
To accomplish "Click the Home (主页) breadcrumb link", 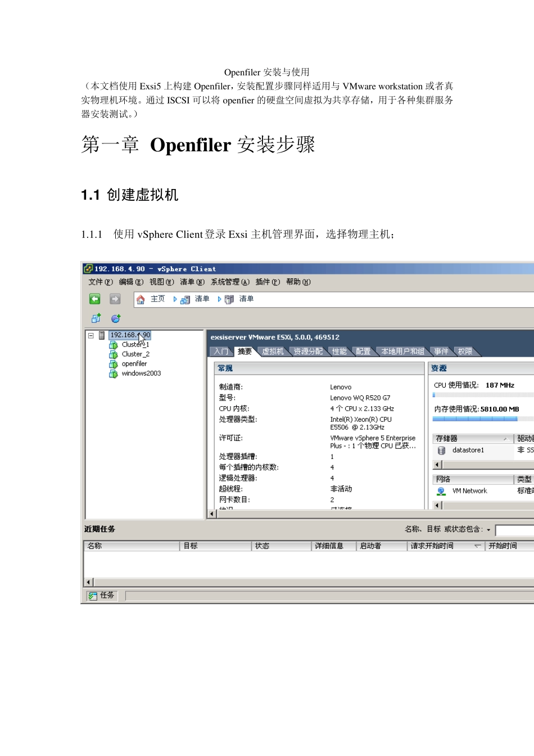I will 157,299.
